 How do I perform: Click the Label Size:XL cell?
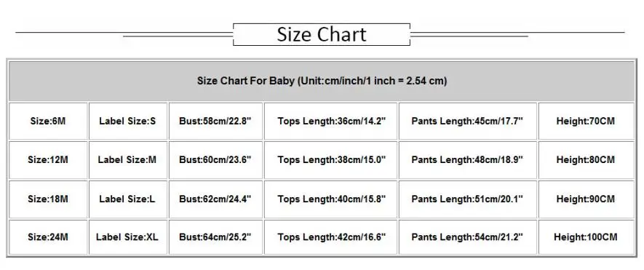(128, 237)
